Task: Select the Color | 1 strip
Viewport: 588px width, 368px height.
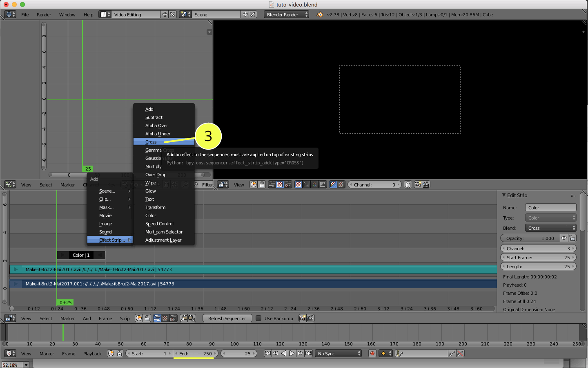Action: click(81, 255)
